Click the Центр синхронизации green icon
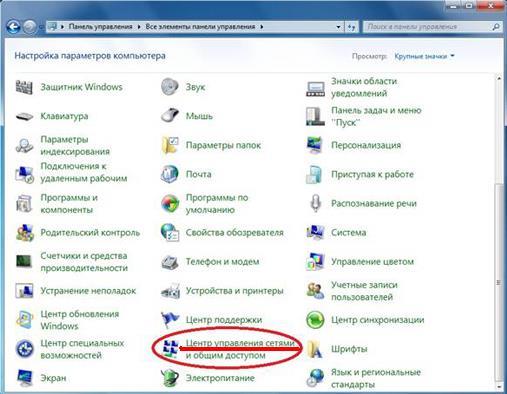507x394 pixels. (x=315, y=320)
